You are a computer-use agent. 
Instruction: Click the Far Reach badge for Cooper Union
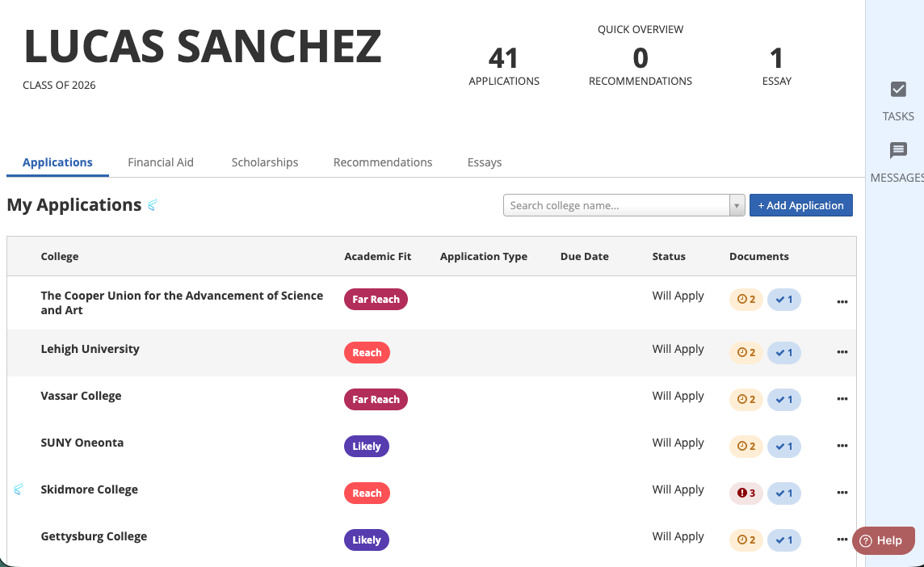(376, 300)
